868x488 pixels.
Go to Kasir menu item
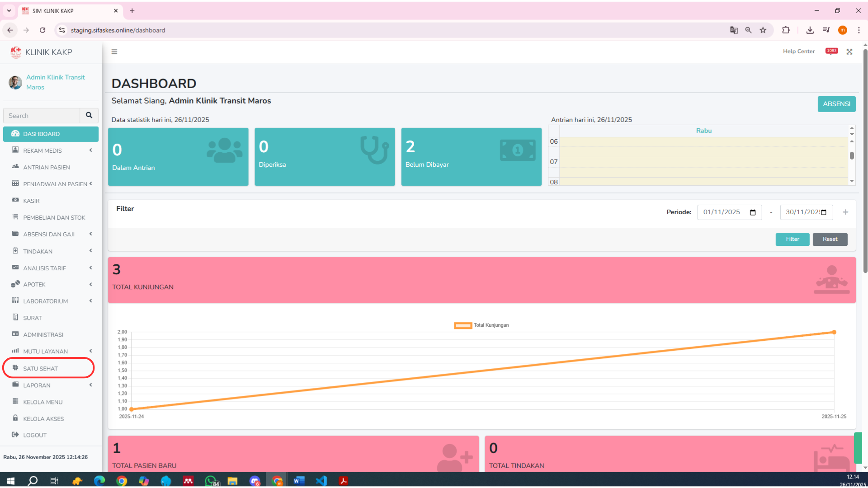pyautogui.click(x=31, y=201)
